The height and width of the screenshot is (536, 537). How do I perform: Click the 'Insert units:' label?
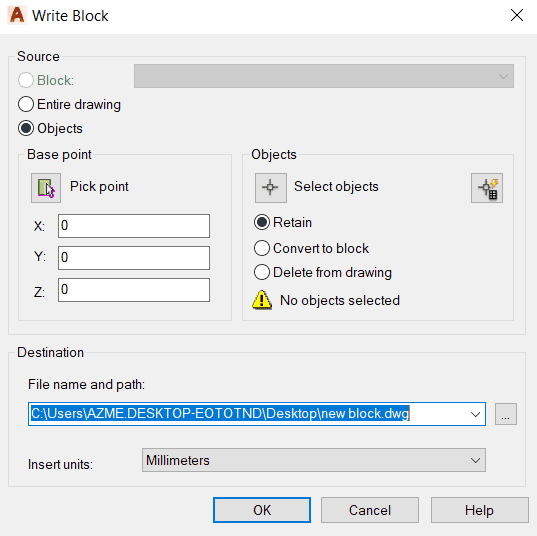click(60, 464)
